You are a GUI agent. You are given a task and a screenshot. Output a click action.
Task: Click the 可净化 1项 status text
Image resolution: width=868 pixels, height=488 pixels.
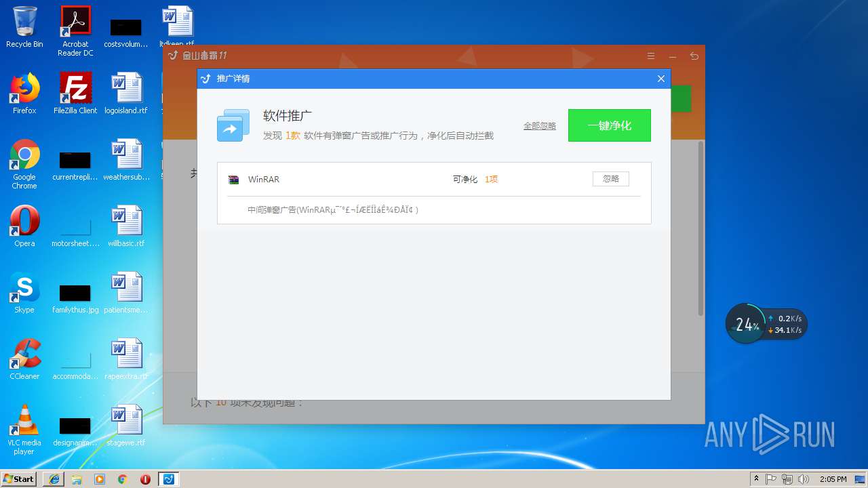[x=475, y=180]
